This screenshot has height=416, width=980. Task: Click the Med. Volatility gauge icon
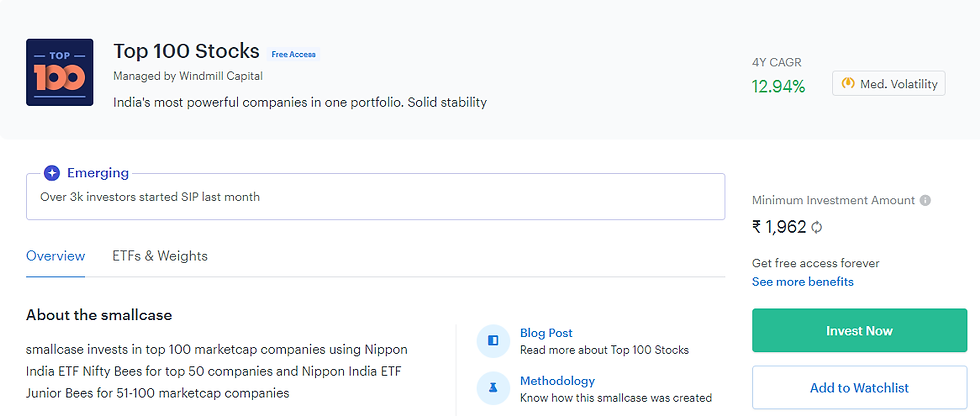(848, 84)
